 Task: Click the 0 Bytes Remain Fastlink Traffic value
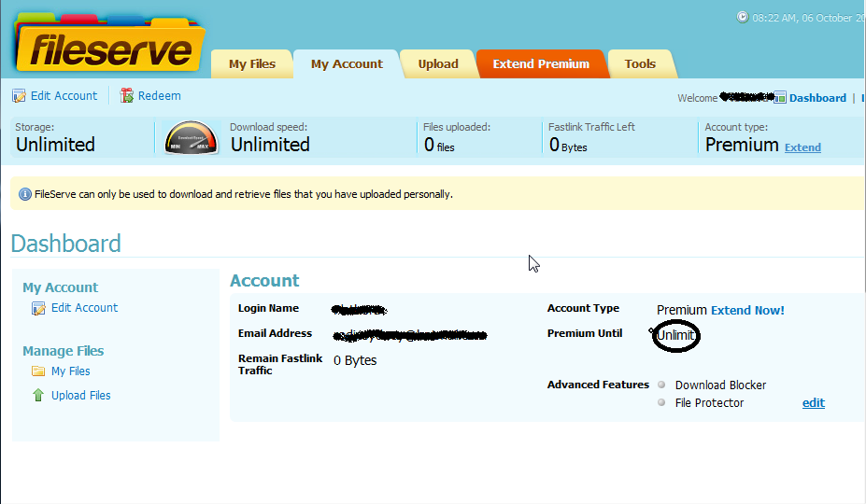(355, 360)
